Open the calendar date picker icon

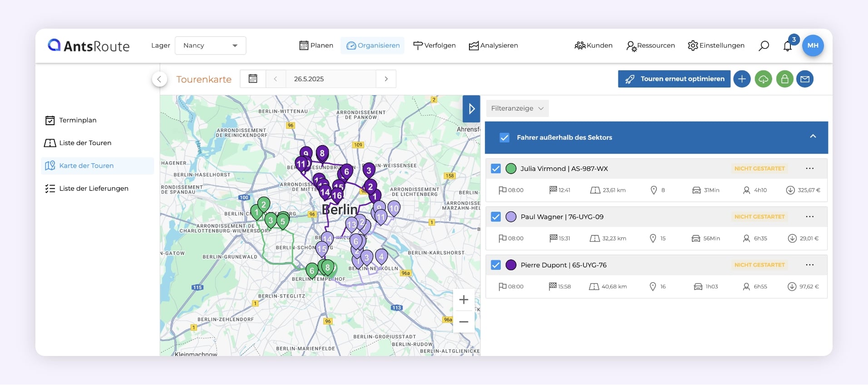pos(253,79)
